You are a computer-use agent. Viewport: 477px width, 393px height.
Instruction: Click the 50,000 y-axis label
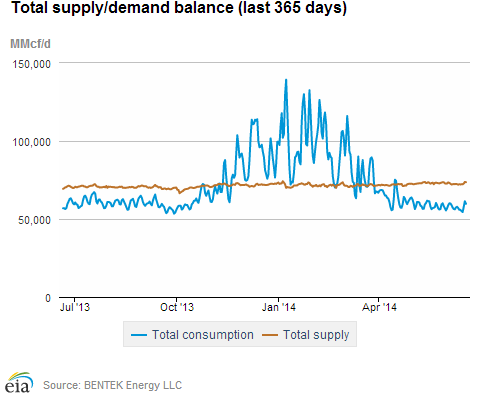[x=34, y=220]
